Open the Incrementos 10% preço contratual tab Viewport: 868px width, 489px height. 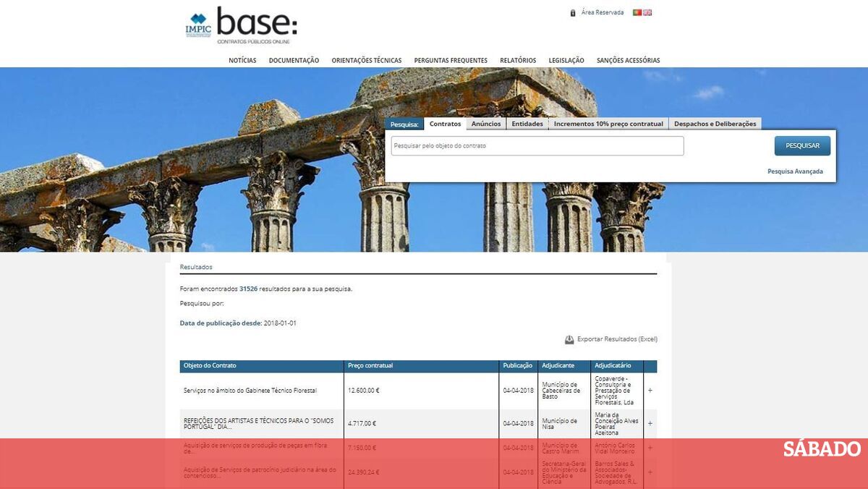[608, 124]
